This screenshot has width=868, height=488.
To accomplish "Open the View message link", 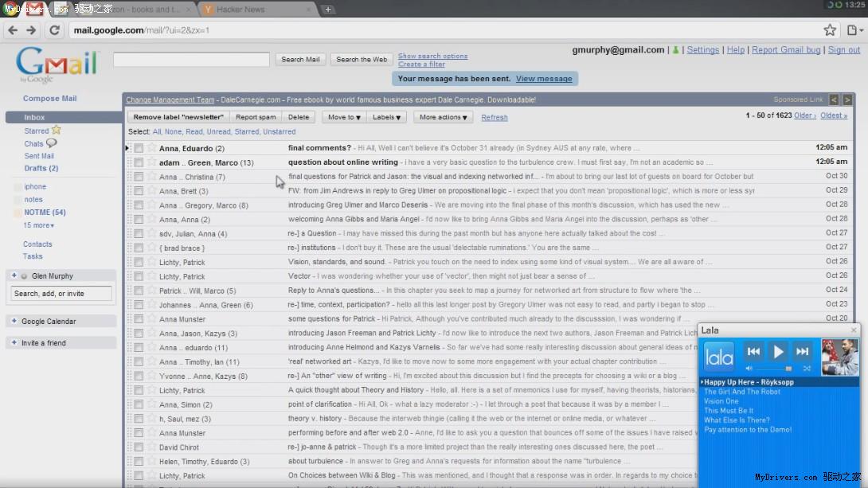I will coord(544,79).
